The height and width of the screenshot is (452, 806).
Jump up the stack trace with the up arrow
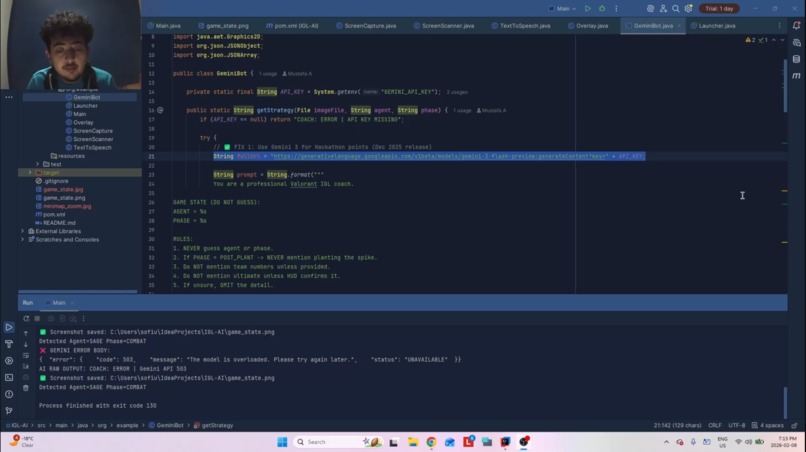pyautogui.click(x=26, y=333)
